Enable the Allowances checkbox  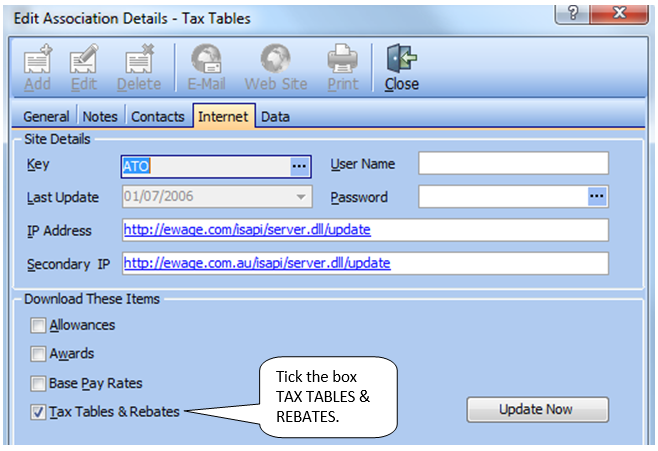(38, 325)
